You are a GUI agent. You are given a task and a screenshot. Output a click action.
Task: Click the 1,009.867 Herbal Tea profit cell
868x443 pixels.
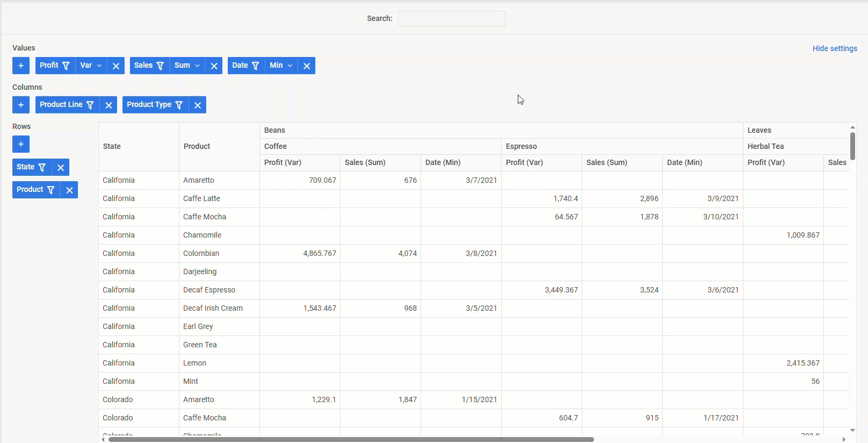click(783, 235)
